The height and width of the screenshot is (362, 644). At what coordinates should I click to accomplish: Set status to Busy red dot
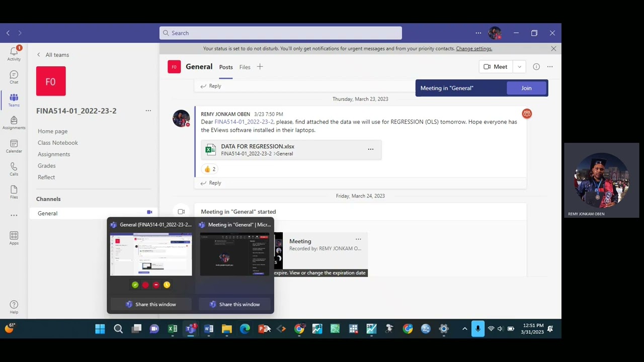pos(145,285)
